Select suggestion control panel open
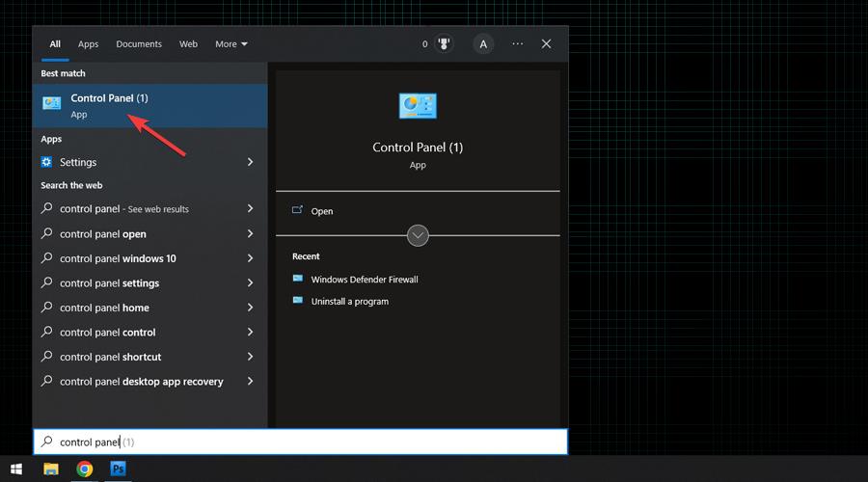This screenshot has height=482, width=868. click(x=103, y=234)
